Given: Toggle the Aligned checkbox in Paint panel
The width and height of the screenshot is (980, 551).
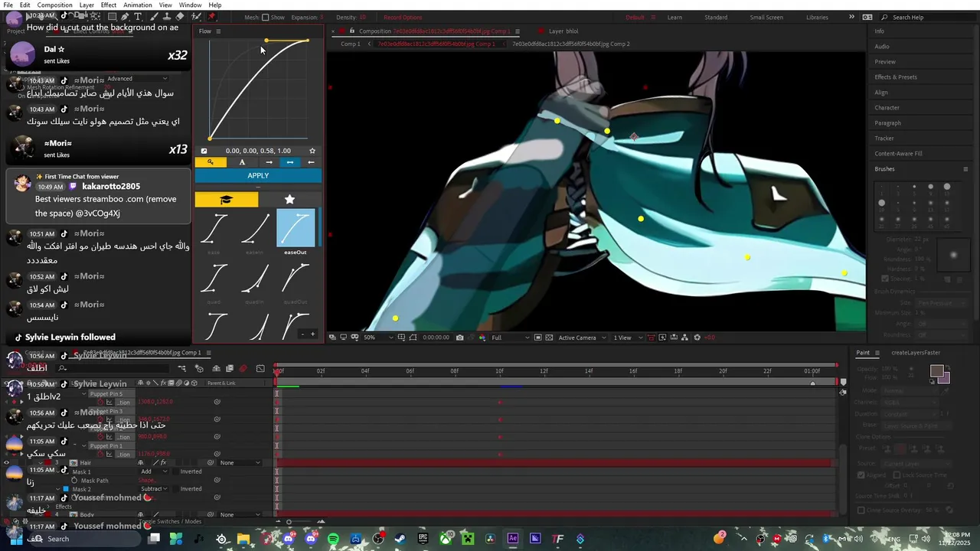Looking at the screenshot, I should 861,475.
